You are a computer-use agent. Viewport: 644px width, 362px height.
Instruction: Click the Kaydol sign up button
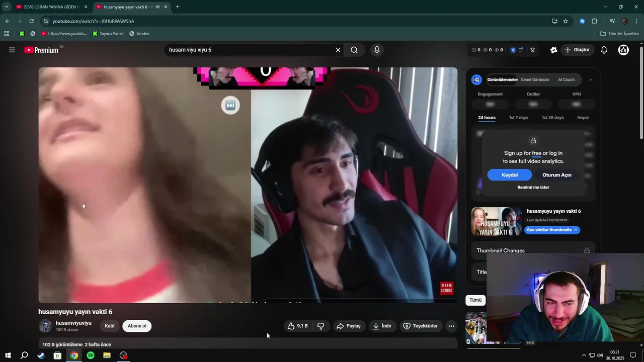(x=510, y=175)
